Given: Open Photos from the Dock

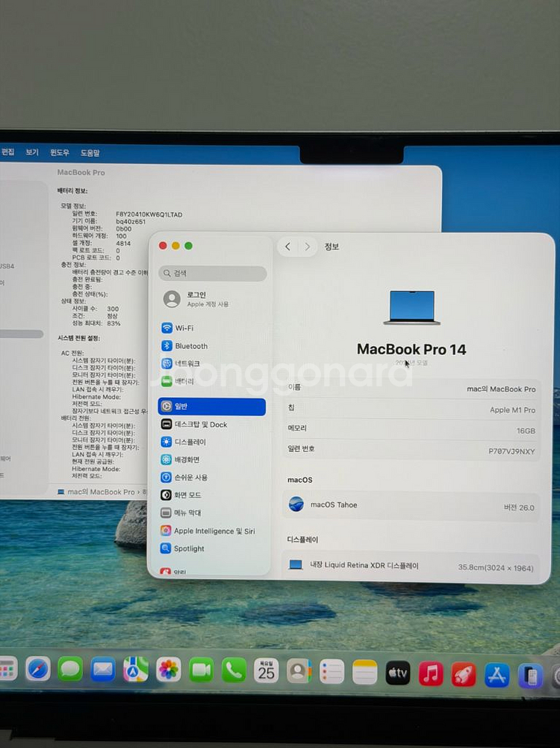Looking at the screenshot, I should 168,670.
